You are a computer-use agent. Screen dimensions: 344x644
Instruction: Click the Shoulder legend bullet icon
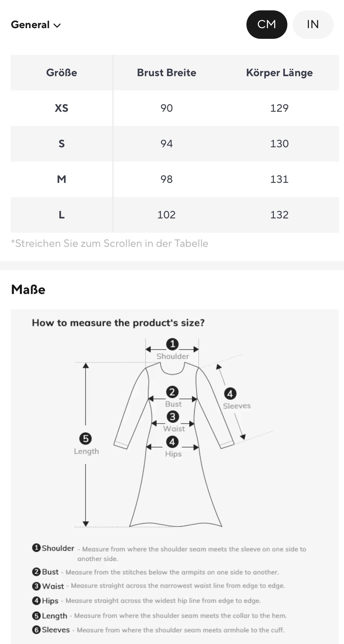click(36, 548)
